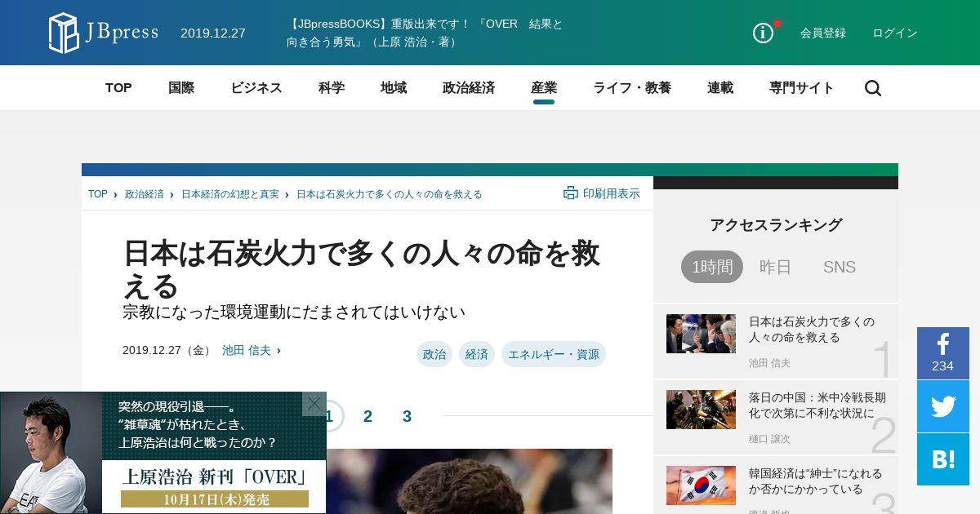Switch ranking to 昨日 tab
The width and height of the screenshot is (980, 514).
[776, 267]
